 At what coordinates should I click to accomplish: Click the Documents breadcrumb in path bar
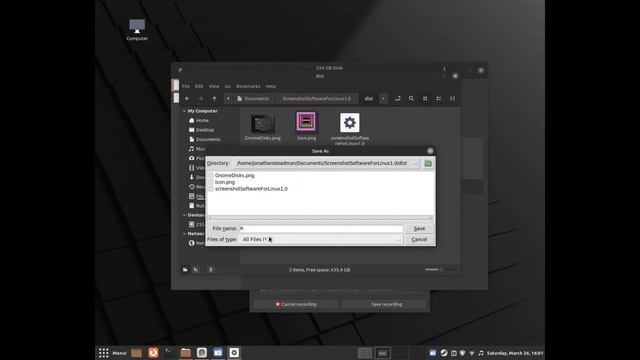(253, 98)
